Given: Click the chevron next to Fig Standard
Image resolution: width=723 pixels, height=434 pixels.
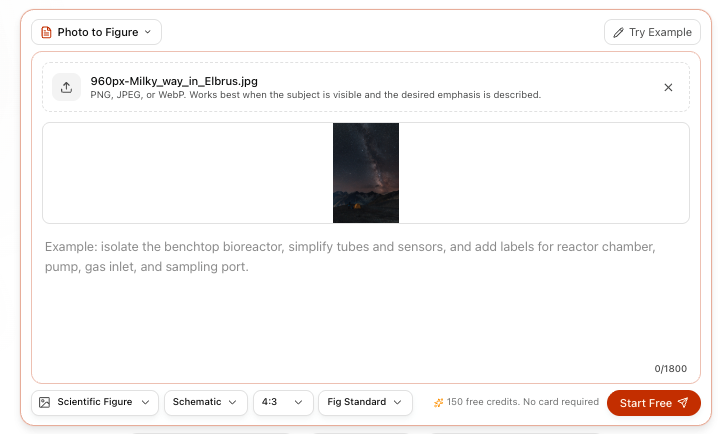Looking at the screenshot, I should [397, 402].
